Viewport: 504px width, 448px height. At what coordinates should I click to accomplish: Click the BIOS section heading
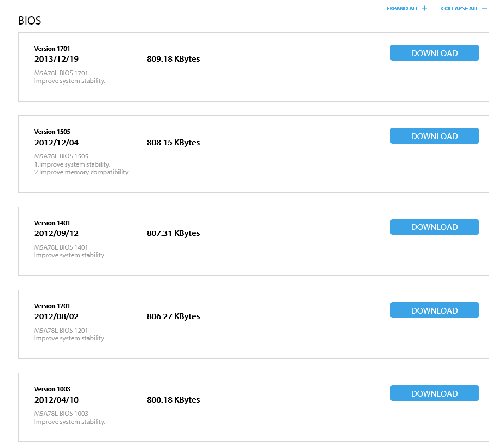coord(29,21)
